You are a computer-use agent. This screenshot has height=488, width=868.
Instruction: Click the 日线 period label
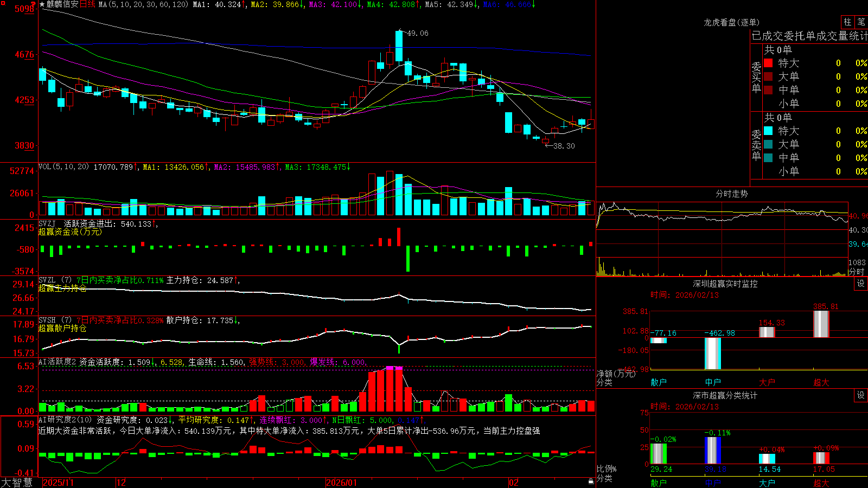87,4
